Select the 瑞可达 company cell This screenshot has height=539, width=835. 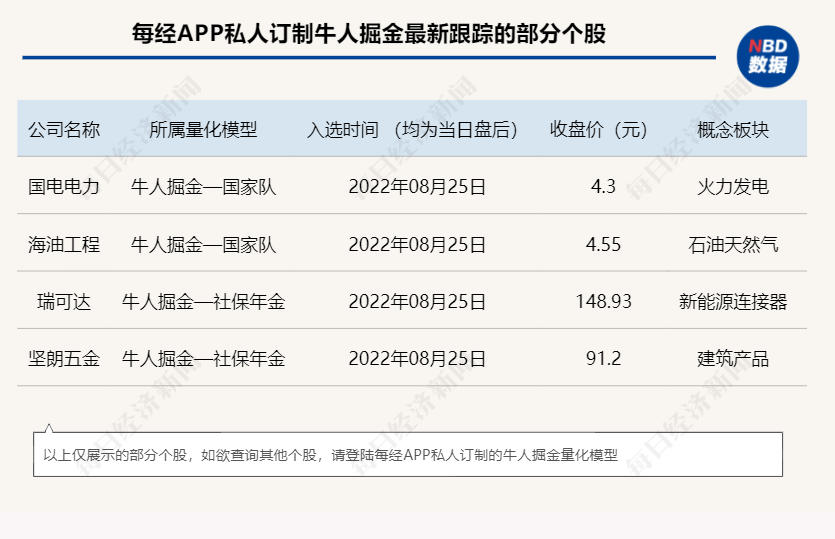click(x=64, y=302)
